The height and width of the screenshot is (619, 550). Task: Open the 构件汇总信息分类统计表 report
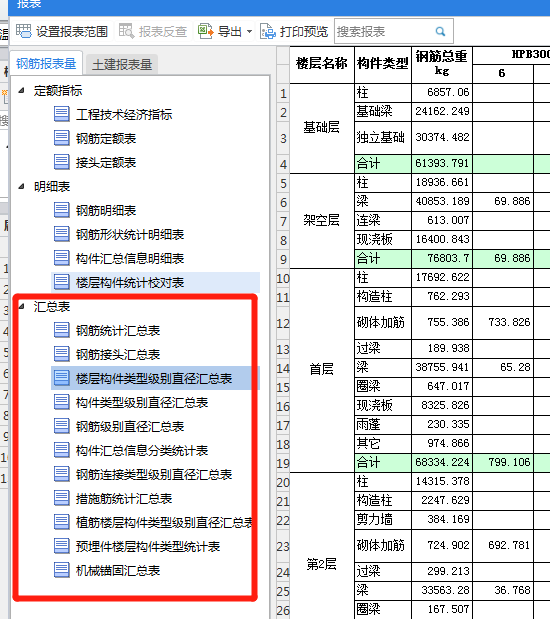[x=142, y=451]
